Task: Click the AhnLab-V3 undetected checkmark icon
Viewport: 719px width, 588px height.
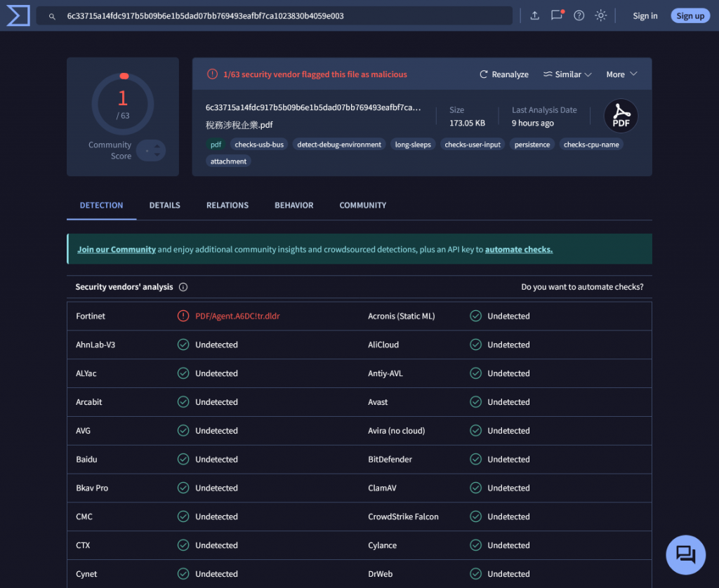Action: coord(183,345)
